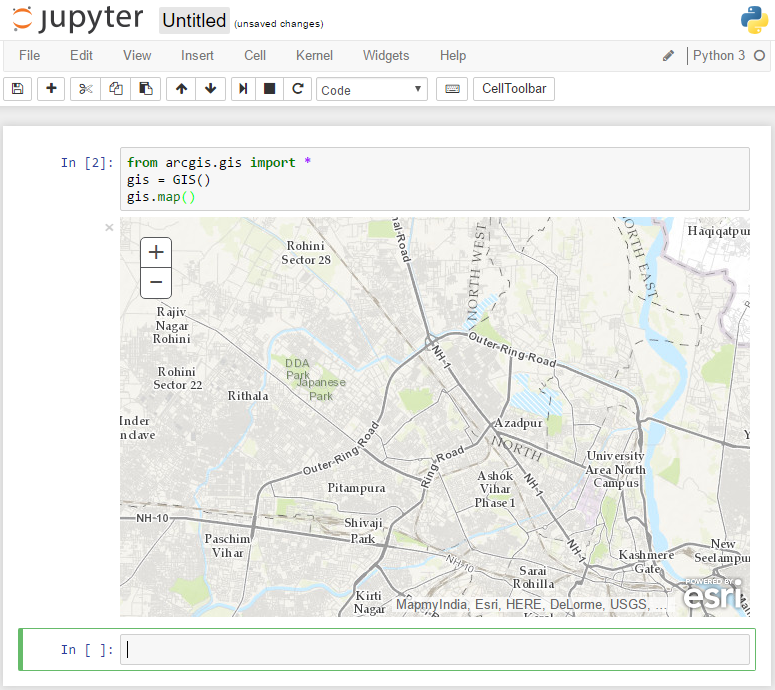Click inside the empty code cell input
Image resolution: width=775 pixels, height=690 pixels.
pos(435,649)
